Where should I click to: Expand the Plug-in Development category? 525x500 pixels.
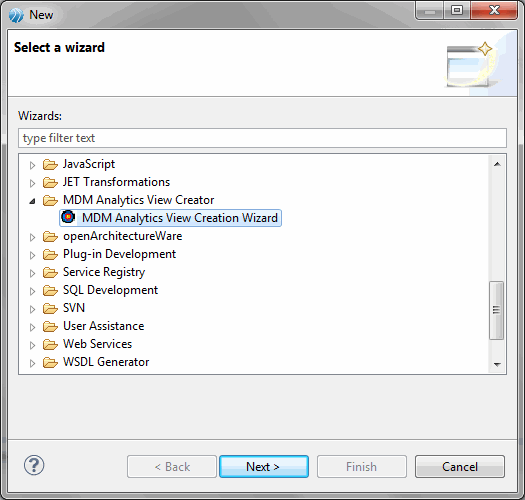pyautogui.click(x=32, y=255)
